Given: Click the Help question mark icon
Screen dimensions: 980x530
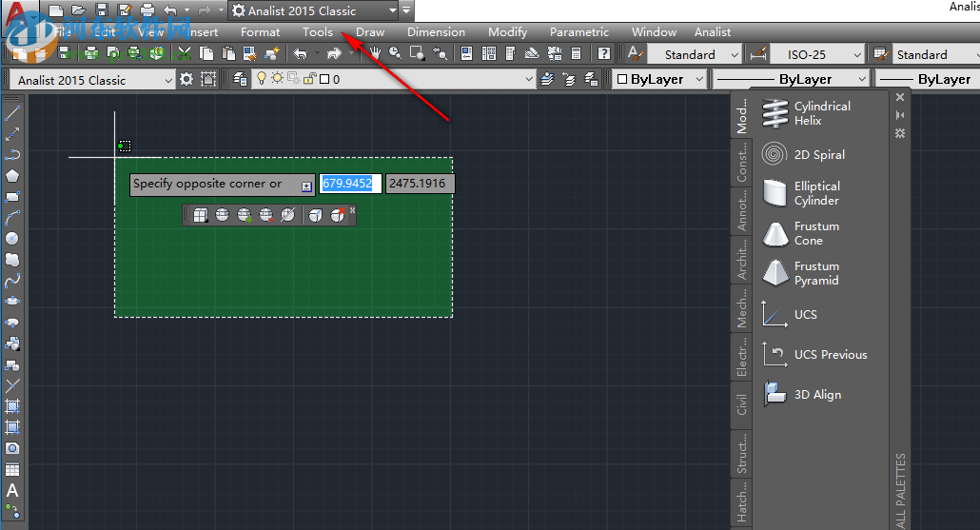Looking at the screenshot, I should pyautogui.click(x=604, y=53).
